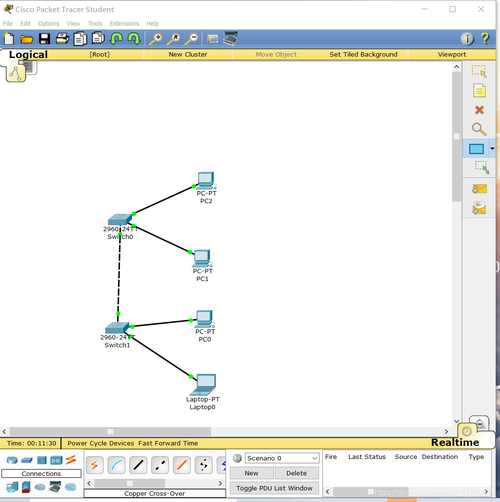Choose the Inspect magnifier tool
This screenshot has height=502, width=500.
click(x=479, y=129)
